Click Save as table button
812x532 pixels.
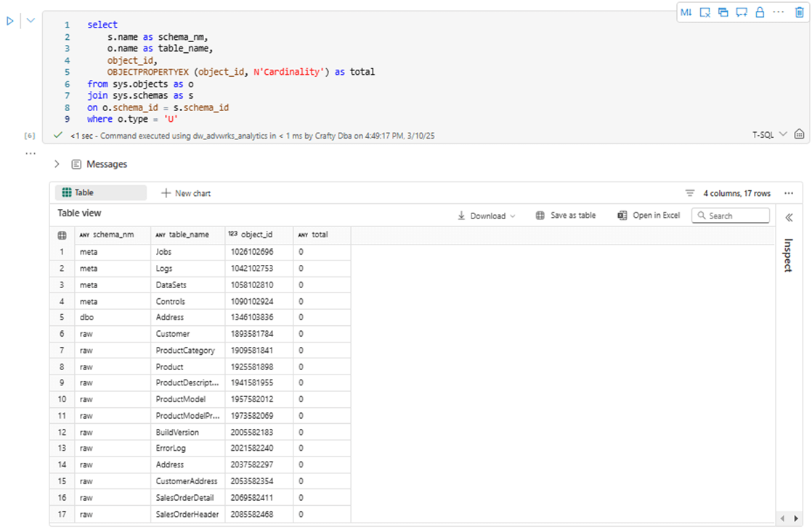point(566,216)
